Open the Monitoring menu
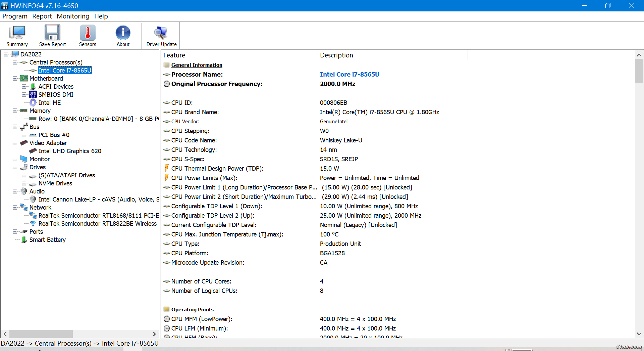The height and width of the screenshot is (351, 644). click(73, 16)
